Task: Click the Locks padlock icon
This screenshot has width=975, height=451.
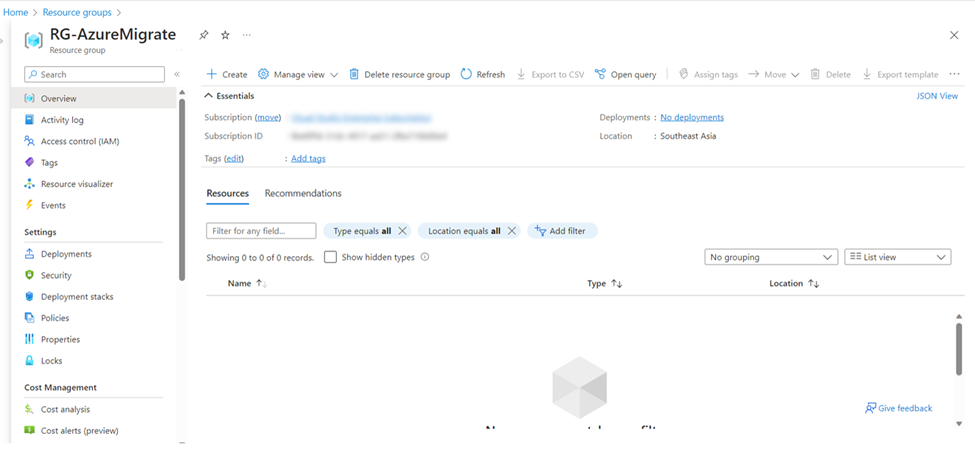Action: [29, 360]
